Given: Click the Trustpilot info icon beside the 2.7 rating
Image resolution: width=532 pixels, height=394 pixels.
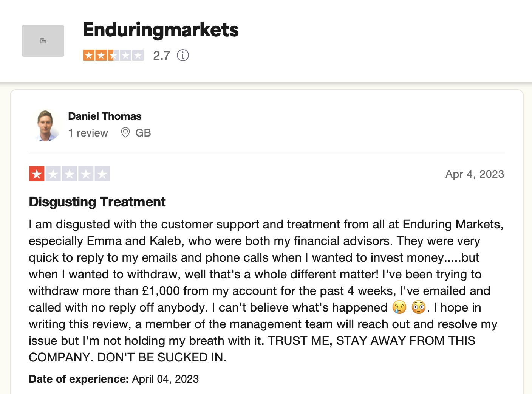Looking at the screenshot, I should pos(183,55).
